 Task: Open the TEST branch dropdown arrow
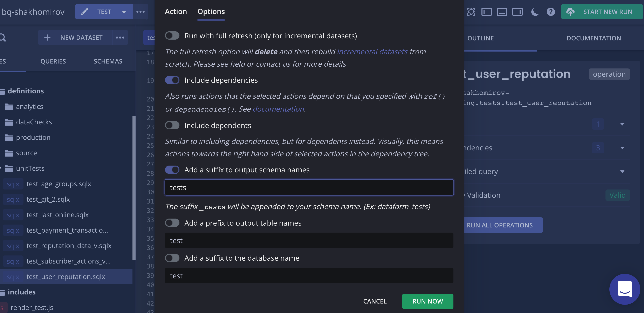[x=124, y=12]
